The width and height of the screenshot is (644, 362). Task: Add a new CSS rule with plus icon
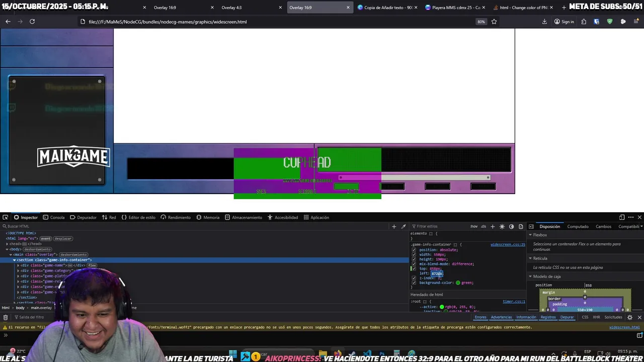(493, 226)
